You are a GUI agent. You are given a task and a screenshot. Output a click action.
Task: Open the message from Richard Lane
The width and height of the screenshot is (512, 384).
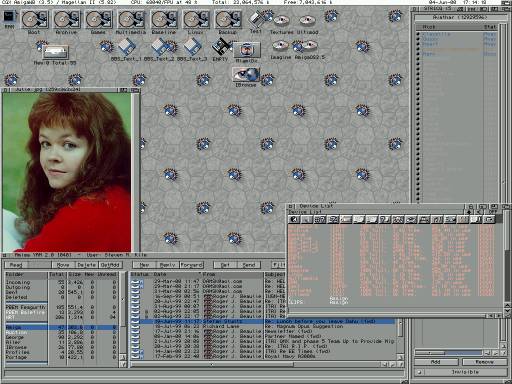pyautogui.click(x=263, y=326)
